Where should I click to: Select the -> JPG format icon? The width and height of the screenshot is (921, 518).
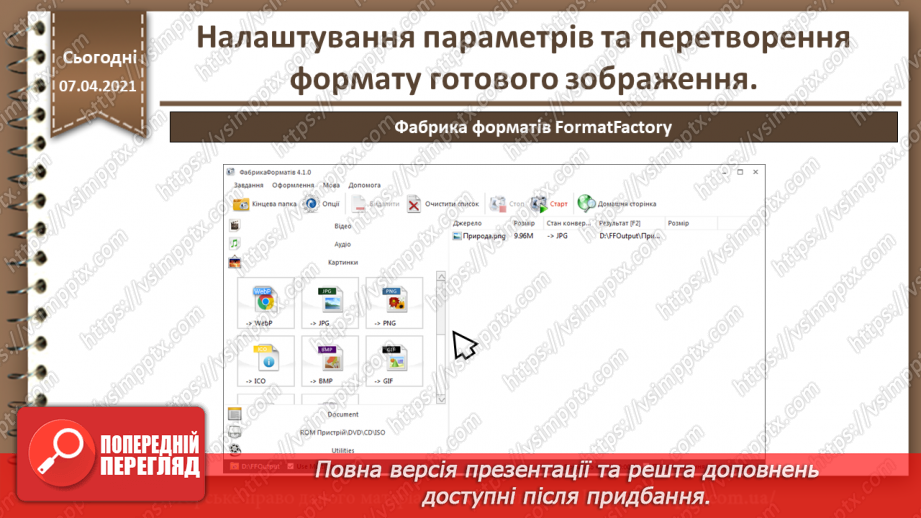330,300
